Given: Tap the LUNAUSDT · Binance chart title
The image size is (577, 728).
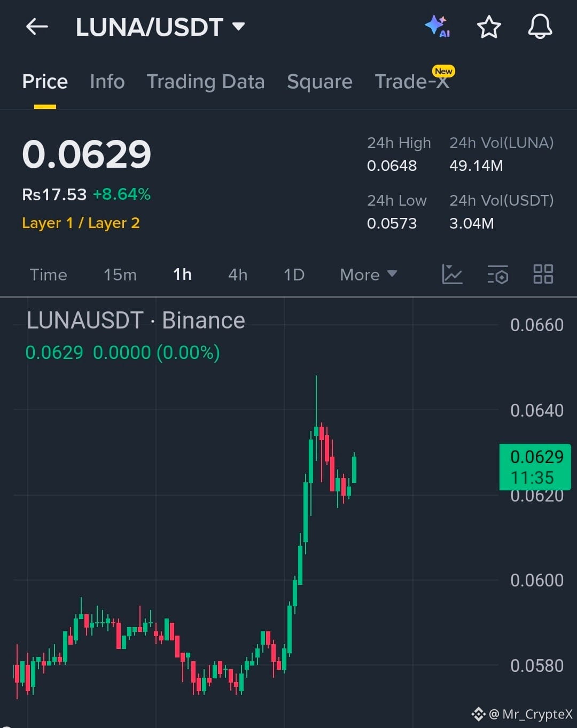Looking at the screenshot, I should 136,320.
